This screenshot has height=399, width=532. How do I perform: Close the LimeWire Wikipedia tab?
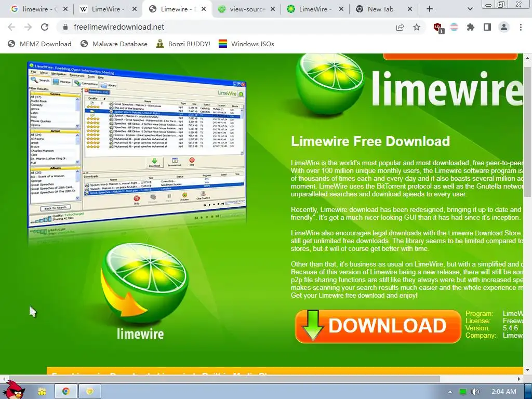click(x=135, y=9)
